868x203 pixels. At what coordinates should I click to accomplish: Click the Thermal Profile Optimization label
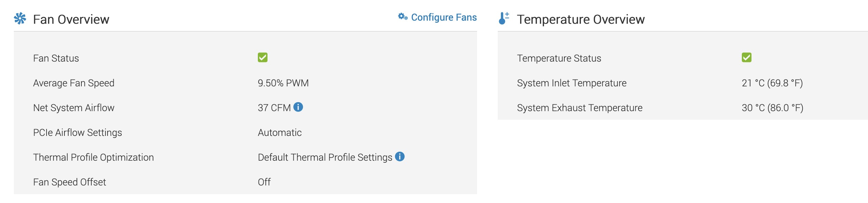coord(93,157)
